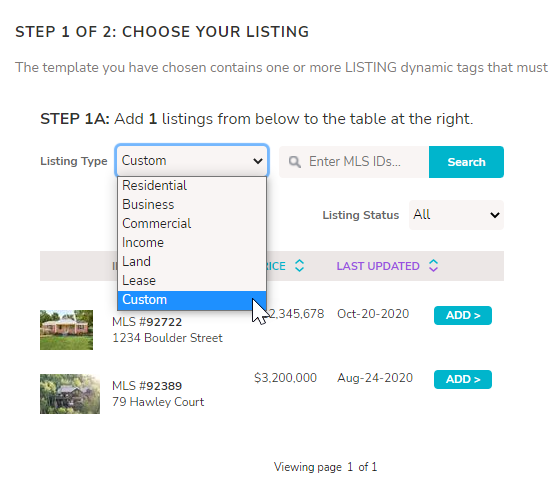Select the highlighted Custom option

coord(192,300)
